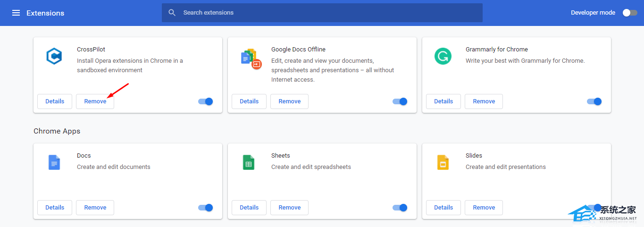
Task: Click the search magnifier icon
Action: [x=172, y=13]
